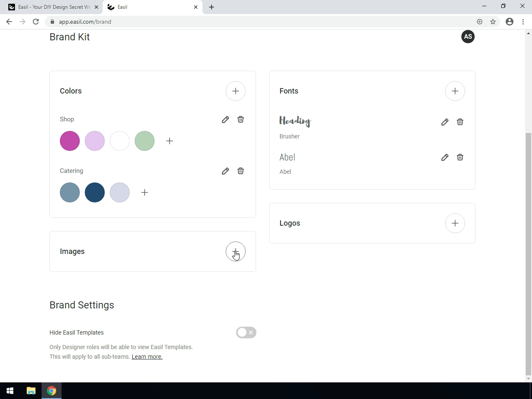Select the pale green swatch in Shop
Viewport: 532px width, 399px height.
145,141
